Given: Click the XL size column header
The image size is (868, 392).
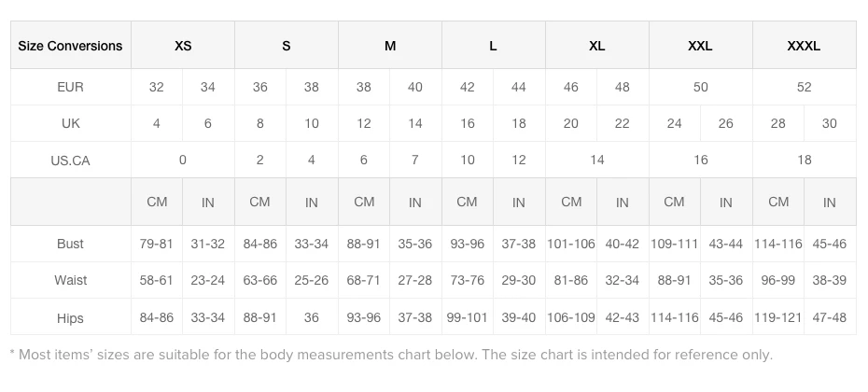Looking at the screenshot, I should click(x=597, y=46).
